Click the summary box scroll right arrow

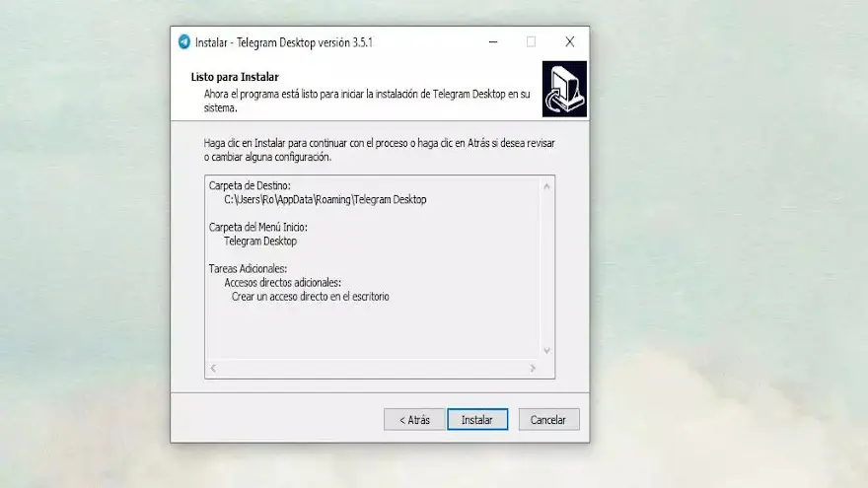point(533,368)
